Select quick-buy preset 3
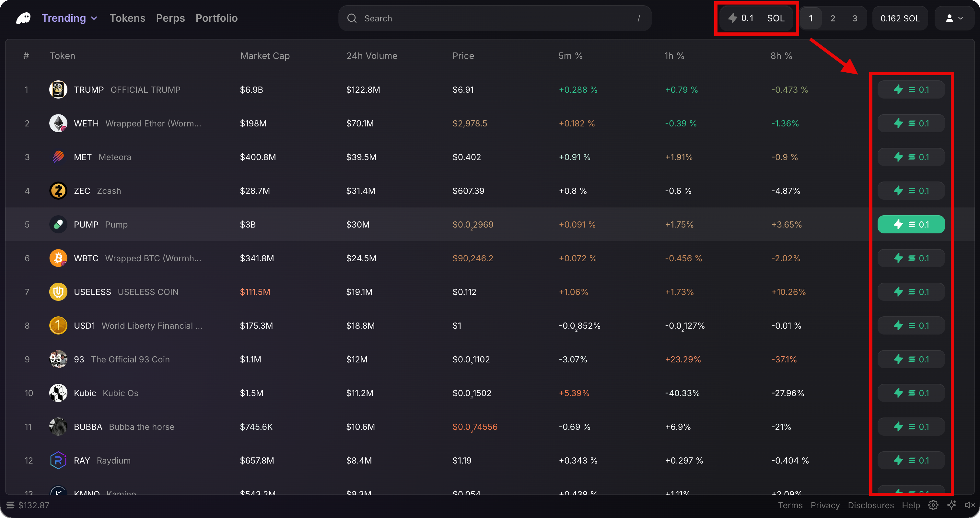This screenshot has height=518, width=980. (855, 18)
